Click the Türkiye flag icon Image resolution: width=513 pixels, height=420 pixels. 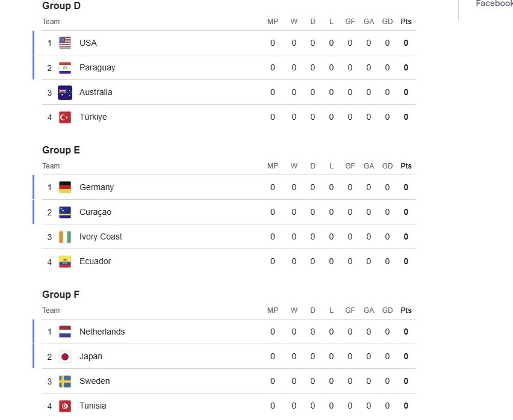pyautogui.click(x=65, y=117)
